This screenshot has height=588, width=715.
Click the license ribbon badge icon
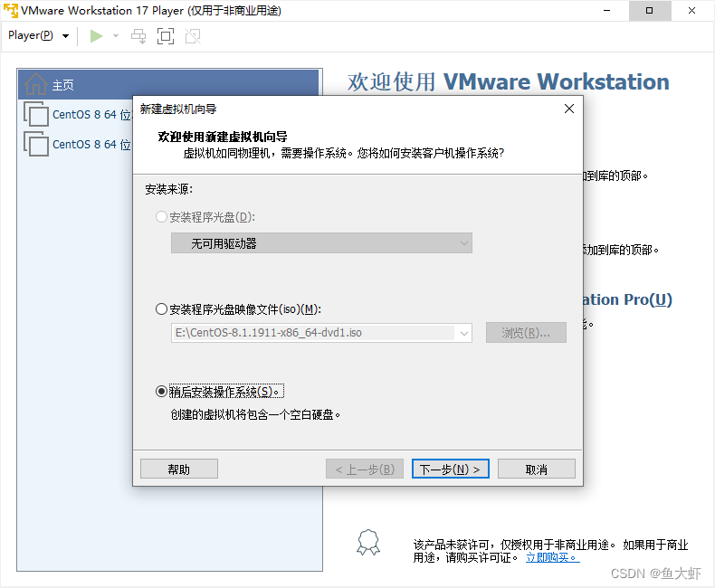[368, 543]
